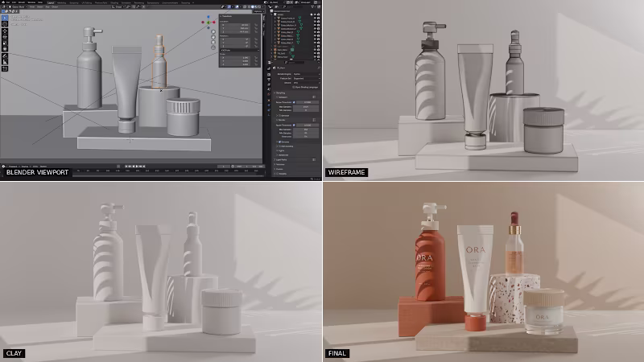Click the Scale Z field
This screenshot has width=644, height=362.
coord(235,64)
